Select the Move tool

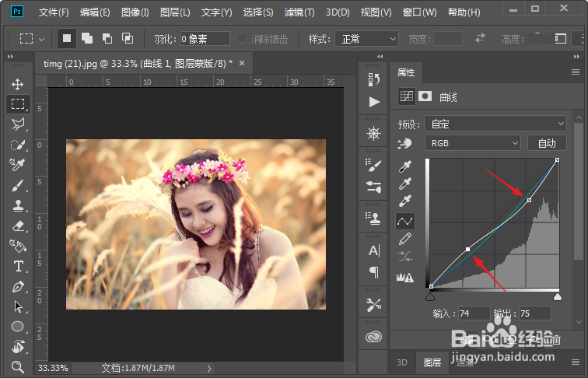coord(18,84)
